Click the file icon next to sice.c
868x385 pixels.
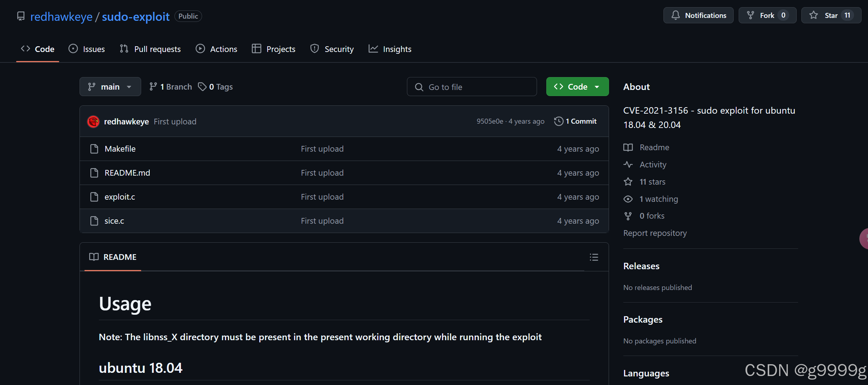point(94,221)
